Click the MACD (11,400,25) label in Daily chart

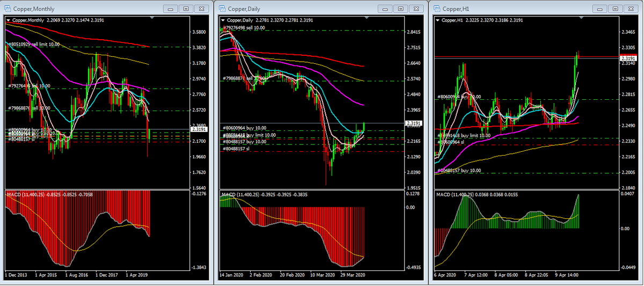tap(241, 194)
